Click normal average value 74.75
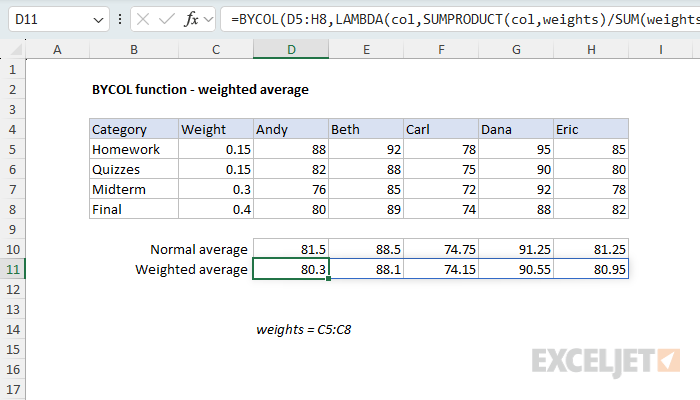 point(441,249)
